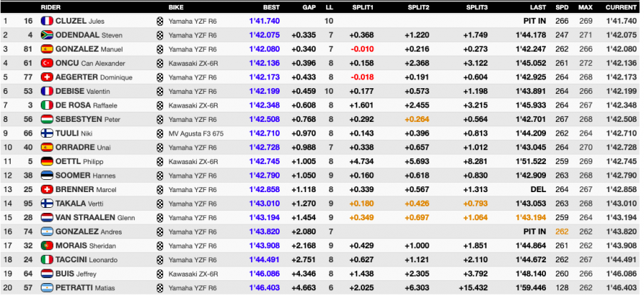The width and height of the screenshot is (644, 296).
Task: Click the CURRENT column header
Action: [620, 7]
